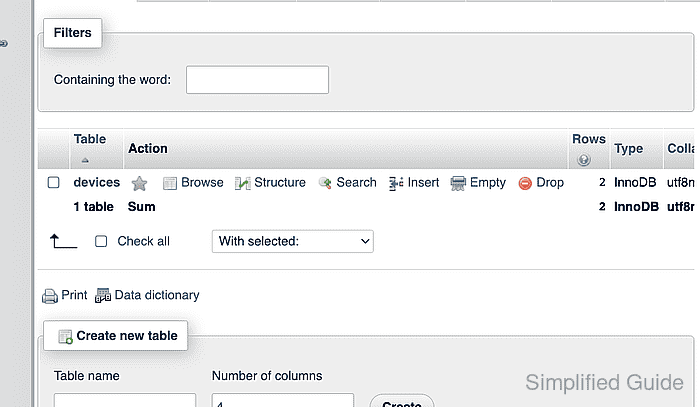Click the Number of columns field
The height and width of the screenshot is (407, 700).
tap(283, 400)
